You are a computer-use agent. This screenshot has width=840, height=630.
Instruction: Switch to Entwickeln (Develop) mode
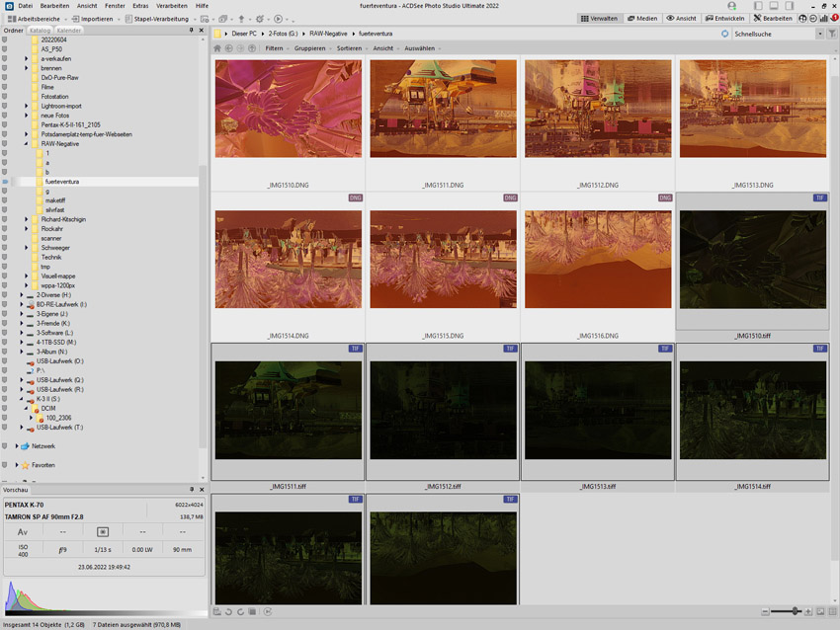click(724, 18)
